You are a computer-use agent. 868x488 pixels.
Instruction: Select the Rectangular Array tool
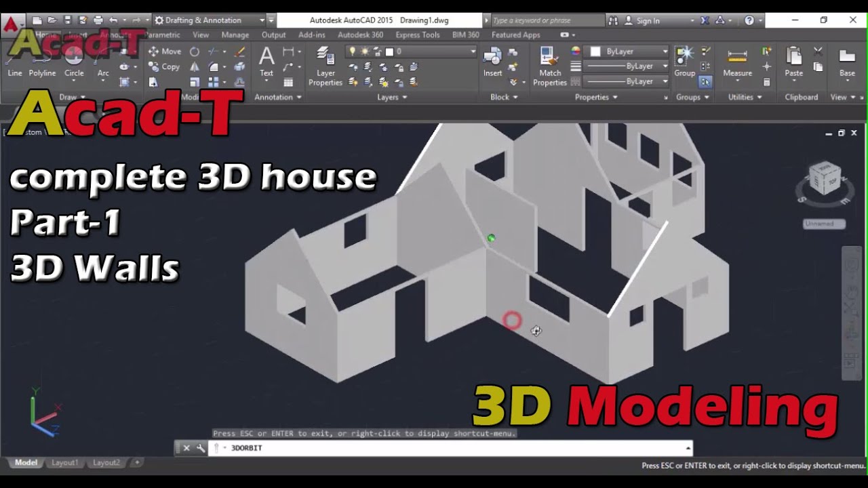tap(214, 82)
